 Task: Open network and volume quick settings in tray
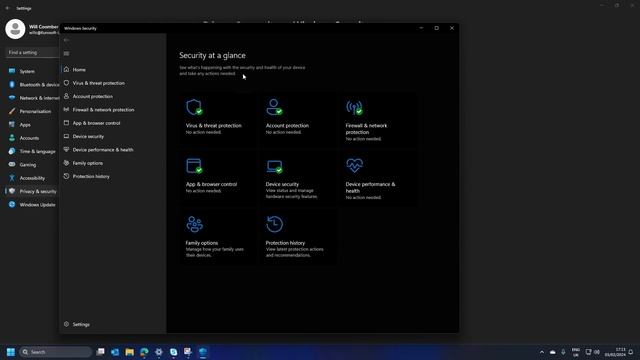(x=593, y=352)
